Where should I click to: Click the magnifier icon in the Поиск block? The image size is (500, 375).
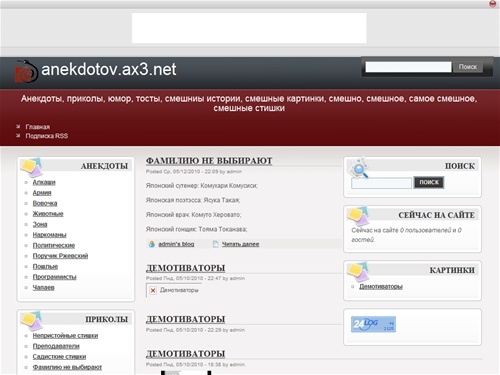click(358, 168)
